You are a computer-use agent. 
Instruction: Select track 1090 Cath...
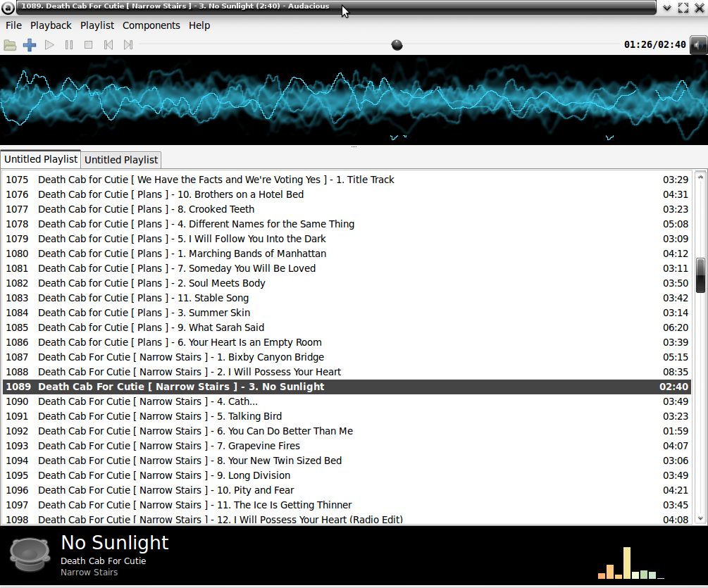pyautogui.click(x=347, y=401)
